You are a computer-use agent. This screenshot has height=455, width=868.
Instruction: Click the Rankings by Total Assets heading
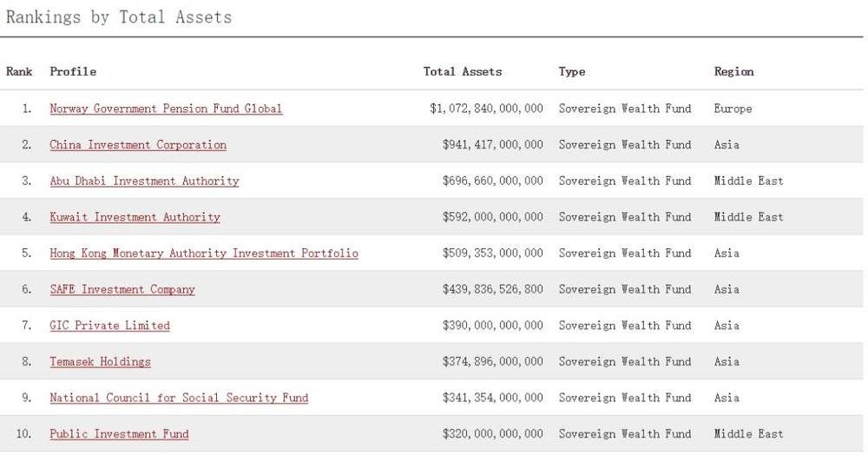pyautogui.click(x=119, y=16)
